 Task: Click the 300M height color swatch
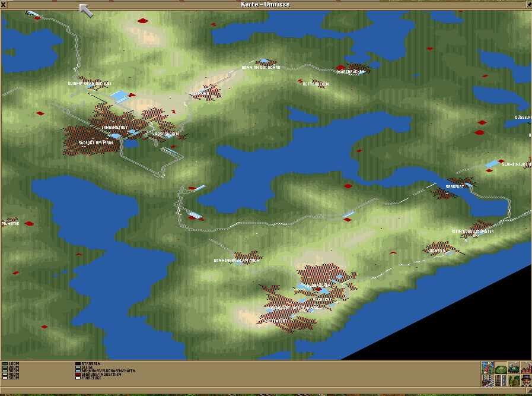point(5,371)
